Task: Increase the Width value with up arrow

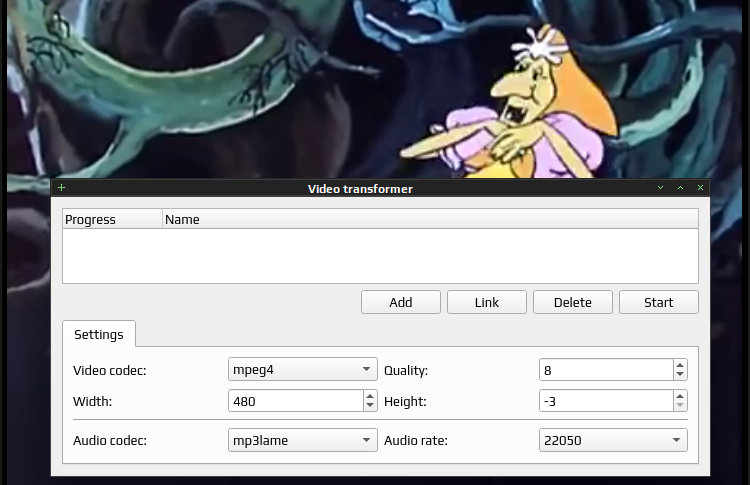Action: pos(370,396)
